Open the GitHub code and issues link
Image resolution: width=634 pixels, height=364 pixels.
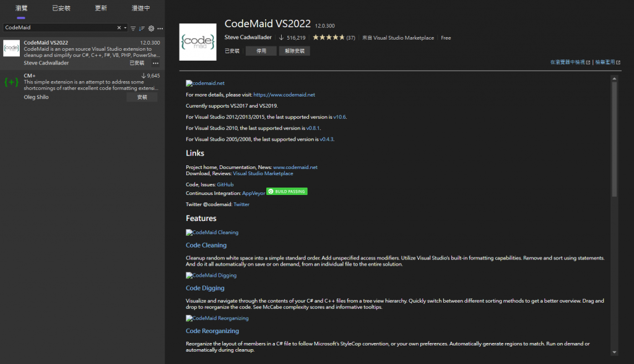coord(225,184)
